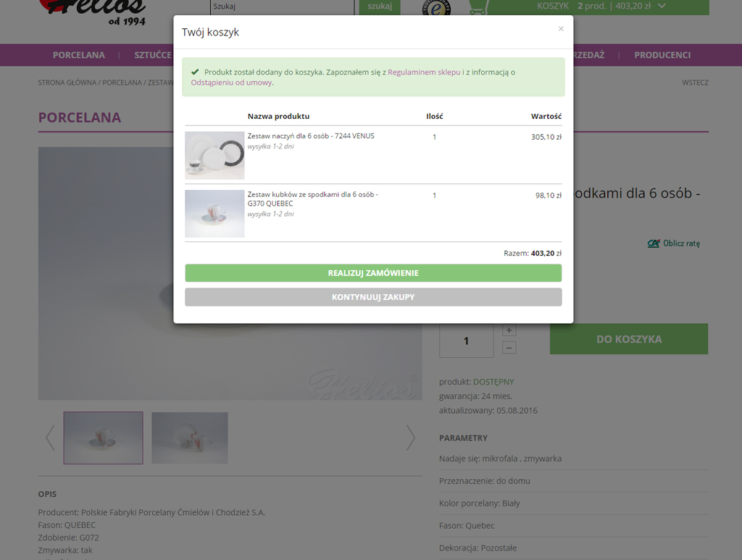
Task: Click the DO KOSZYKA add-to-cart button
Action: (628, 339)
